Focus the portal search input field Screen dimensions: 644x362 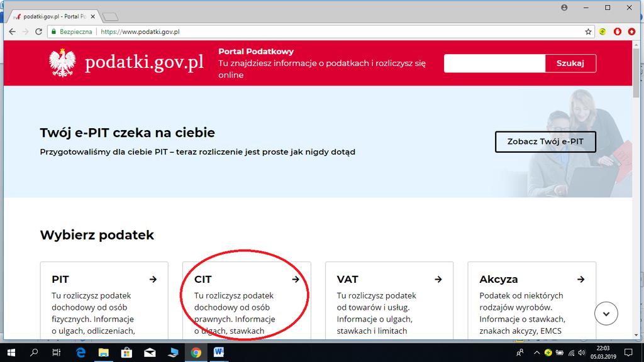(494, 63)
